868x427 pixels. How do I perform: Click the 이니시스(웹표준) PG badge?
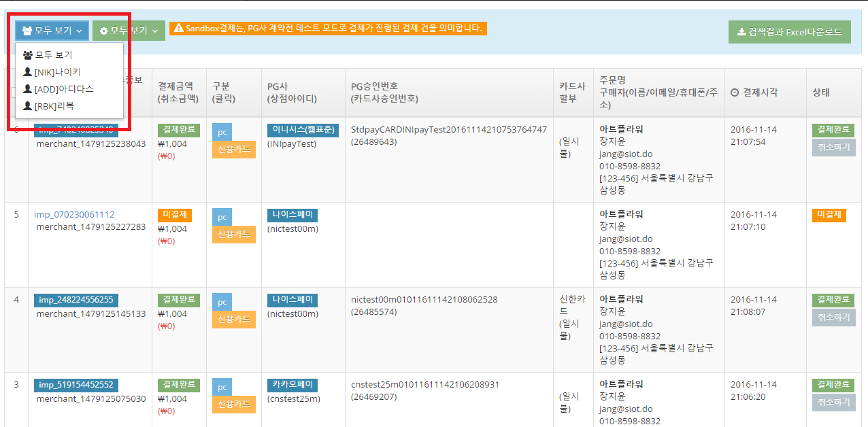pos(303,130)
